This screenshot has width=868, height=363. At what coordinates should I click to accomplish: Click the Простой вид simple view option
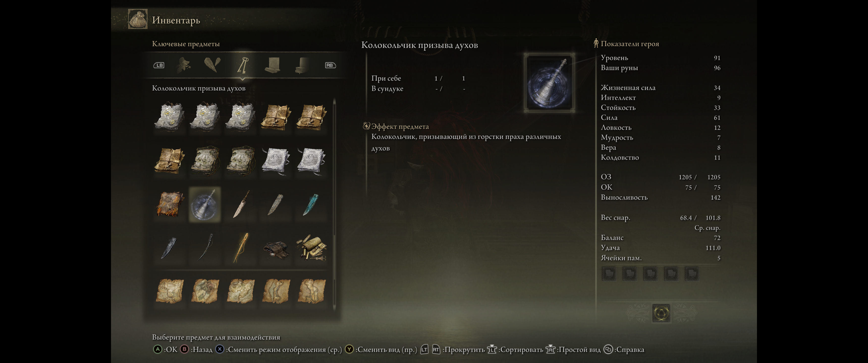point(573,350)
